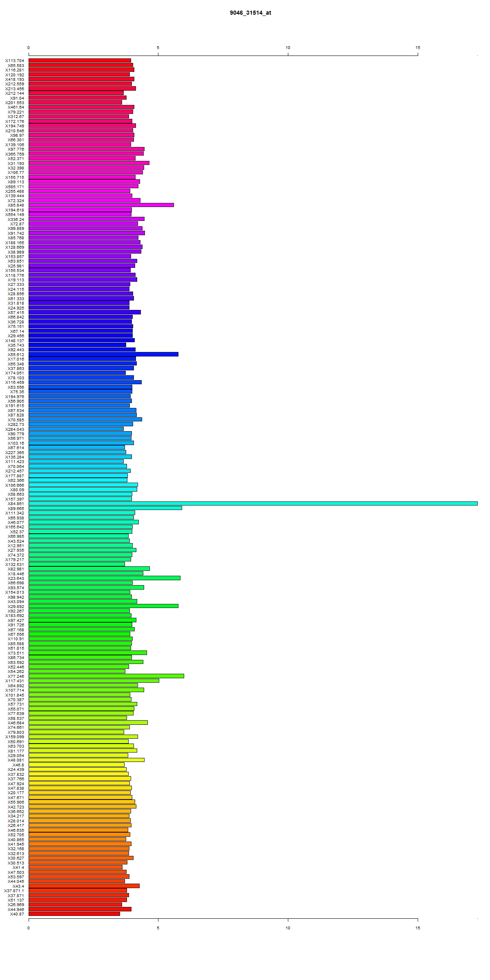
Task: Click the X84.861 label
Action: click(x=16, y=503)
